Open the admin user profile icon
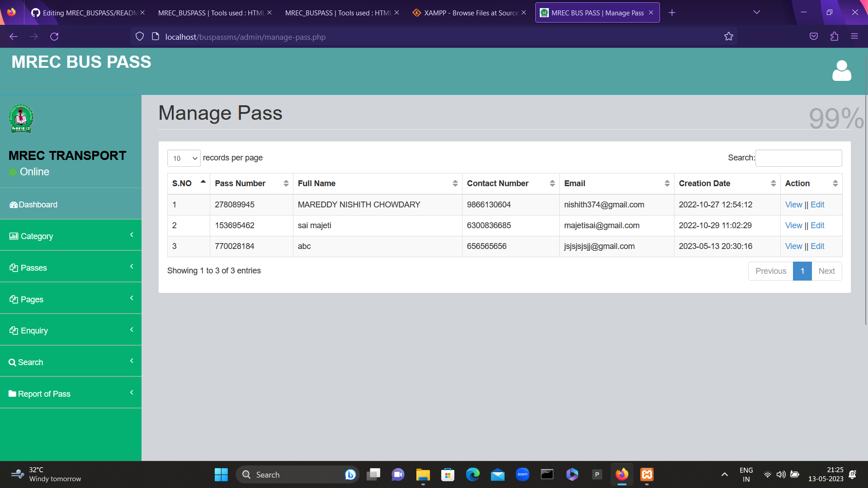Viewport: 868px width, 488px height. point(841,70)
